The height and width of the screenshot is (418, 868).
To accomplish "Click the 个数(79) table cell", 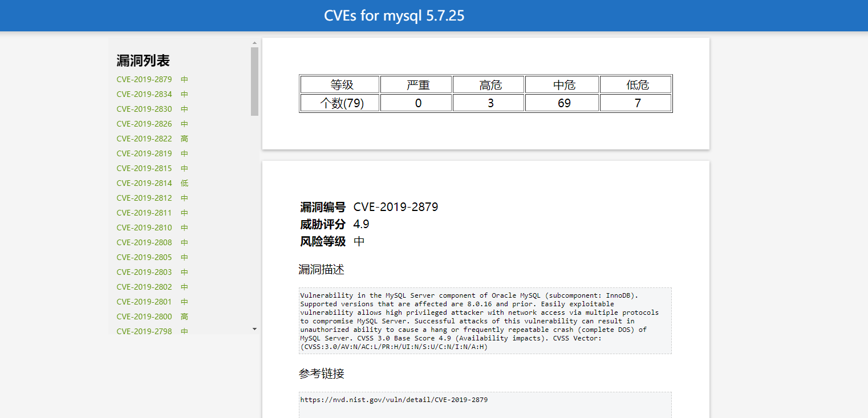I will point(340,103).
